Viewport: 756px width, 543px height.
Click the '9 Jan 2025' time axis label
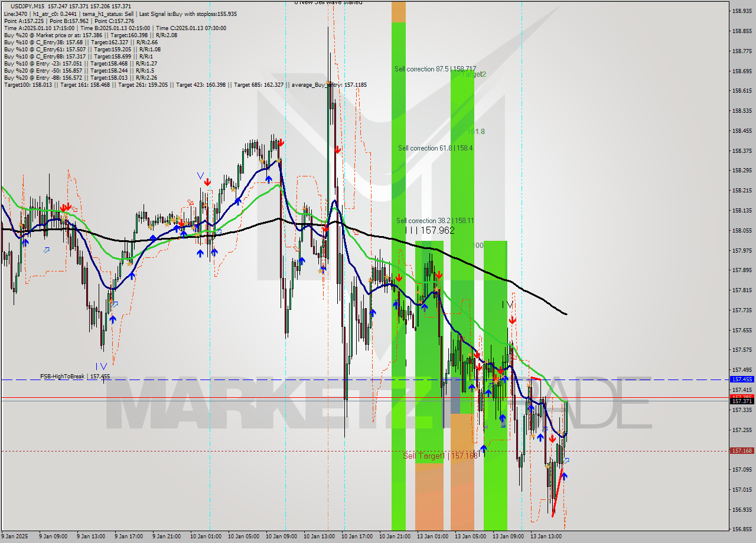coord(15,537)
